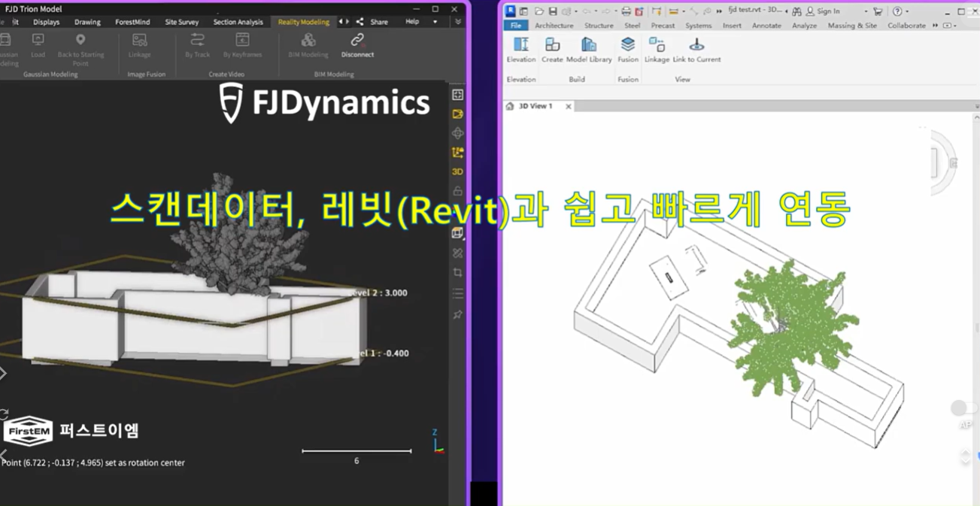Expand Quick Access toolbar overflow chevron
The image size is (980, 506).
pyautogui.click(x=718, y=11)
